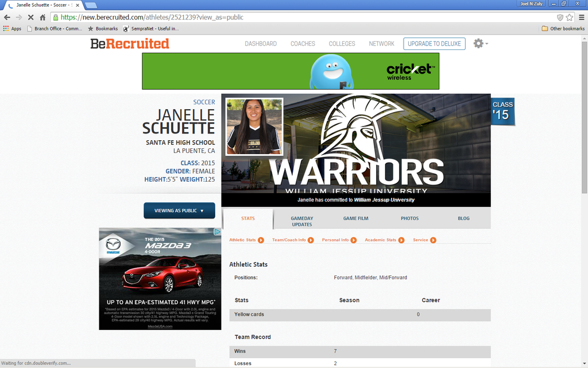Click Santa Fe High School text
The image size is (588, 368).
click(x=180, y=143)
